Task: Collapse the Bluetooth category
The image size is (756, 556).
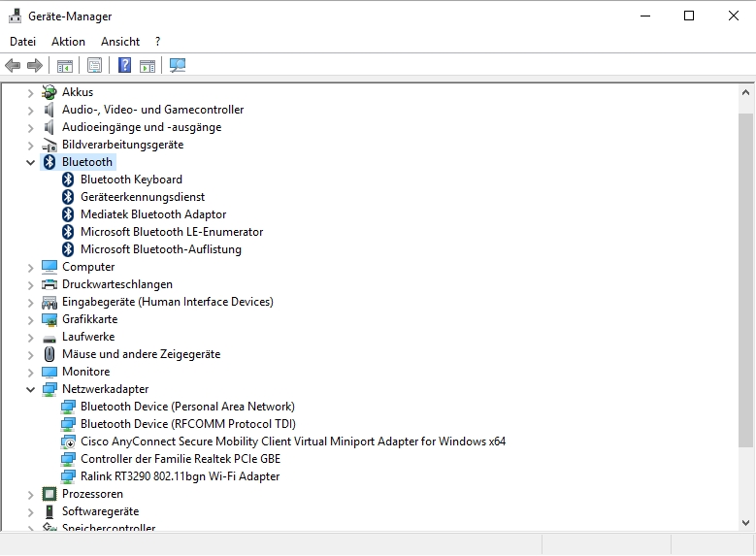Action: point(30,162)
